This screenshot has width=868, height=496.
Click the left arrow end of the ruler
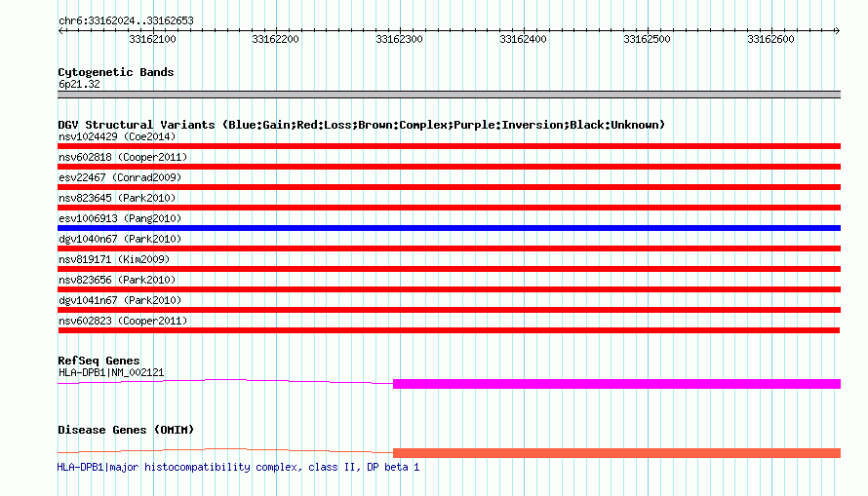(60, 30)
